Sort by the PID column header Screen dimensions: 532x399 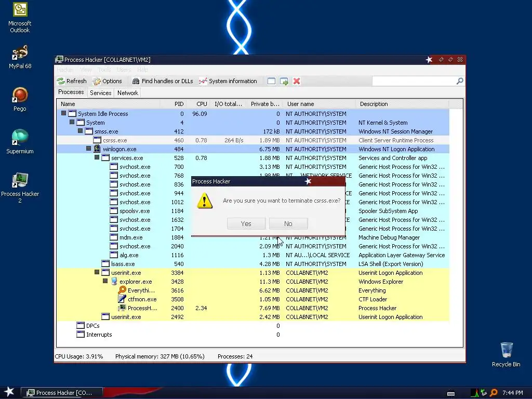pos(172,104)
